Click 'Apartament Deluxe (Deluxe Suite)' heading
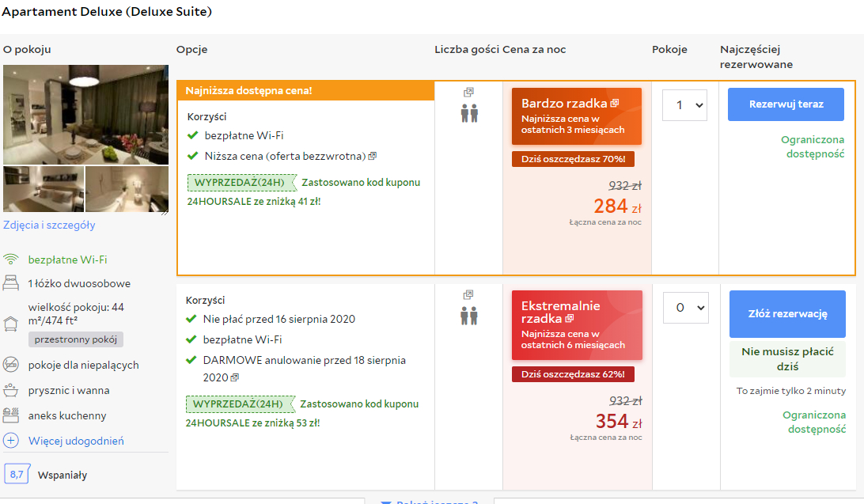This screenshot has height=504, width=864. (x=107, y=12)
